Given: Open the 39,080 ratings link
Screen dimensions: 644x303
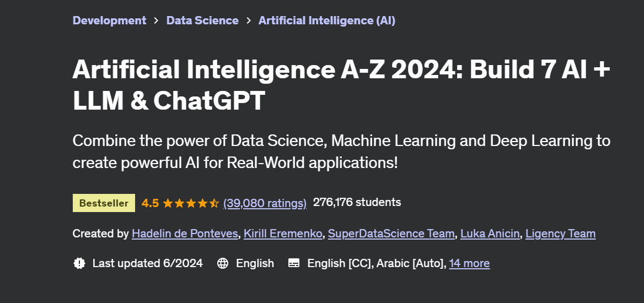Looking at the screenshot, I should click(265, 203).
